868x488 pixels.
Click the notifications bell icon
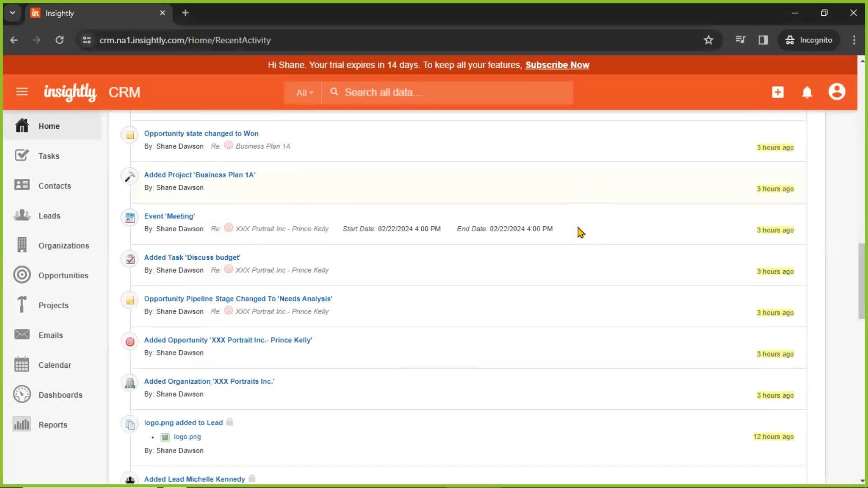point(807,92)
